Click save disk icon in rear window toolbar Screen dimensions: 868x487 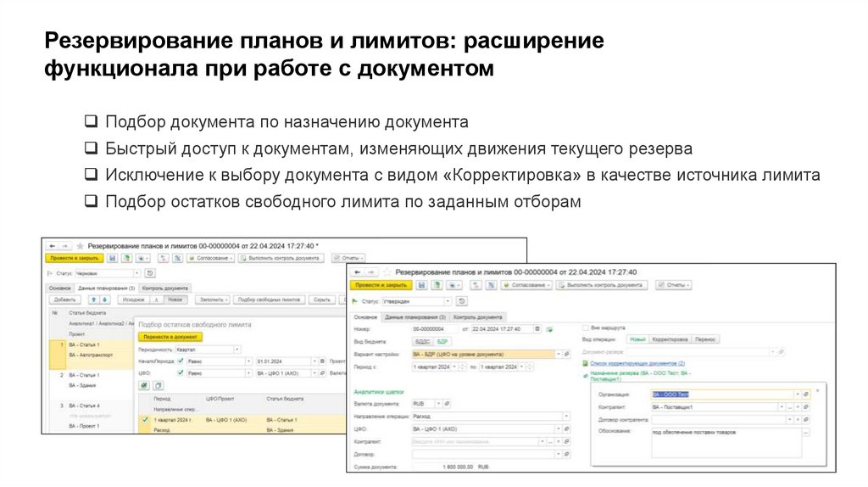113,258
